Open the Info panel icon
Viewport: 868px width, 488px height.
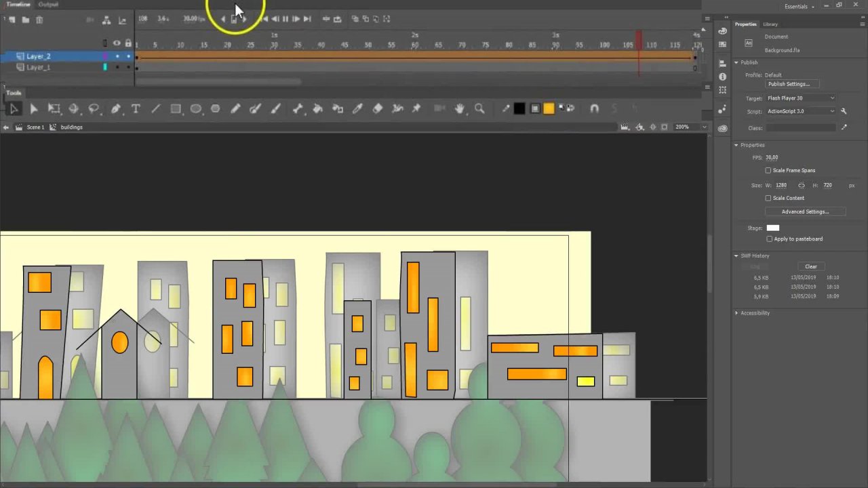pyautogui.click(x=722, y=77)
